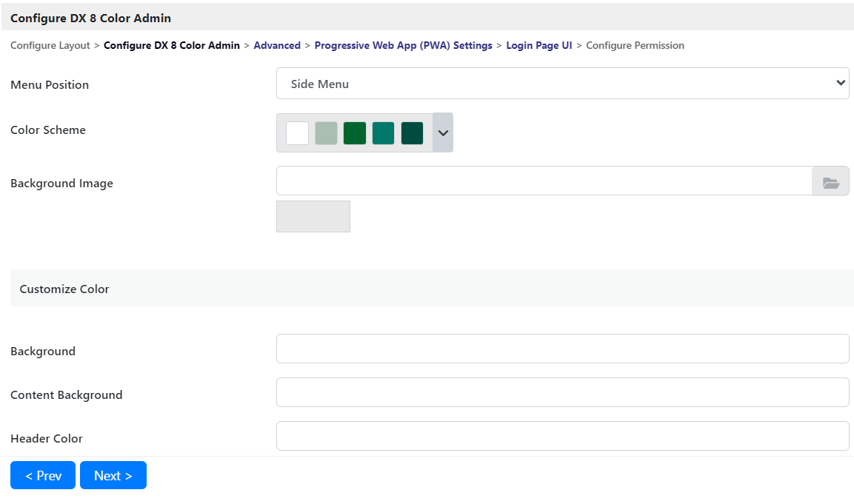The width and height of the screenshot is (854, 504).
Task: Jump to Login Page UI step
Action: 538,46
